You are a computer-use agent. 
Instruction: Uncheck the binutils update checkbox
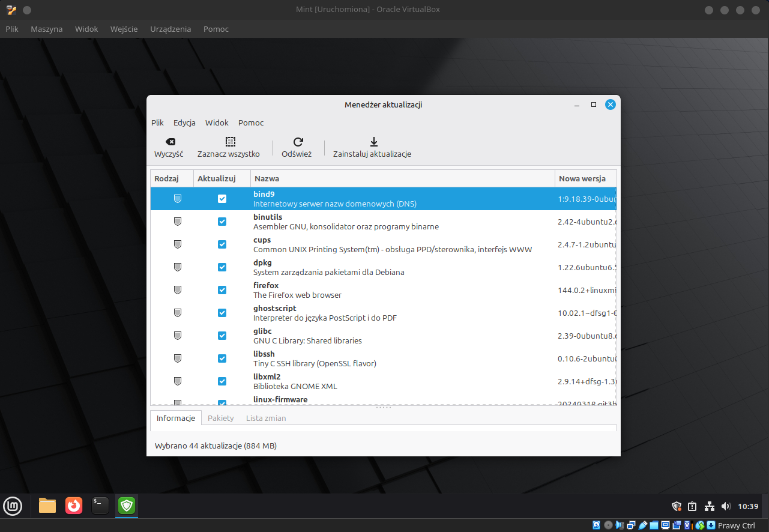[222, 222]
